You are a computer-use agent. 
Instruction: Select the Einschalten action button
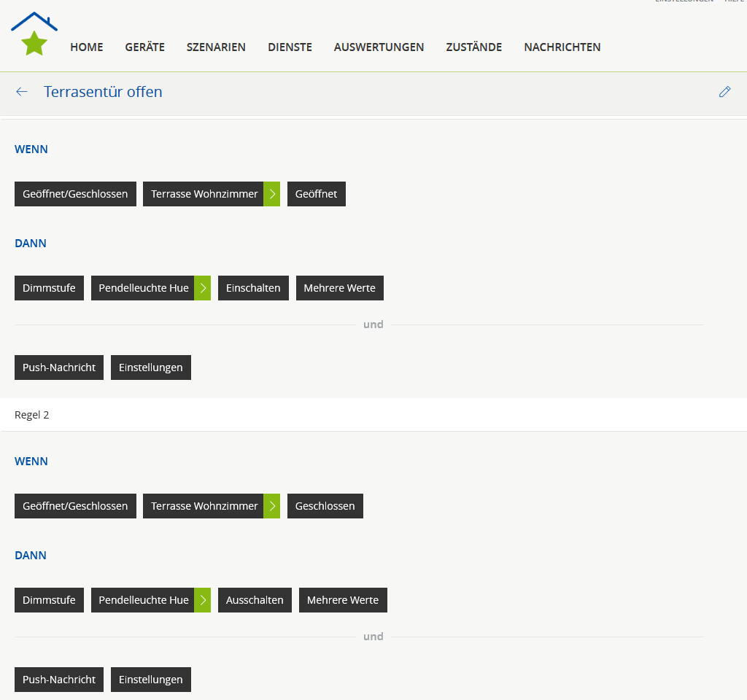(x=253, y=288)
